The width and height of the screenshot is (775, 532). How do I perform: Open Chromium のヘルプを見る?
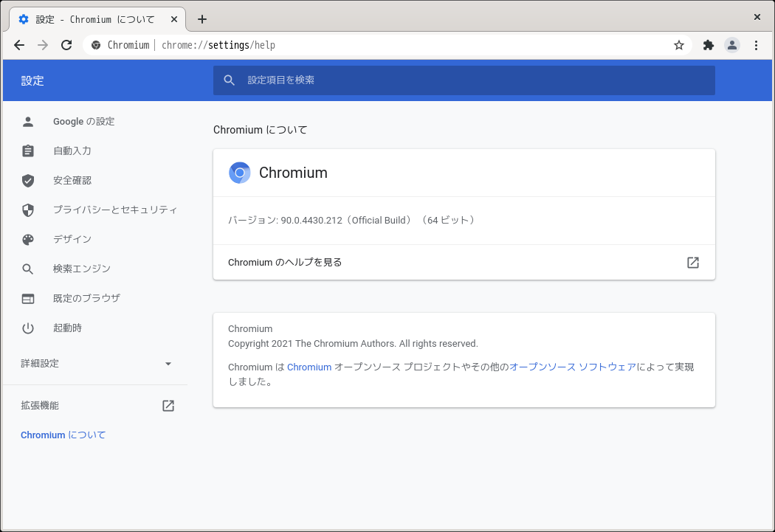pos(464,262)
